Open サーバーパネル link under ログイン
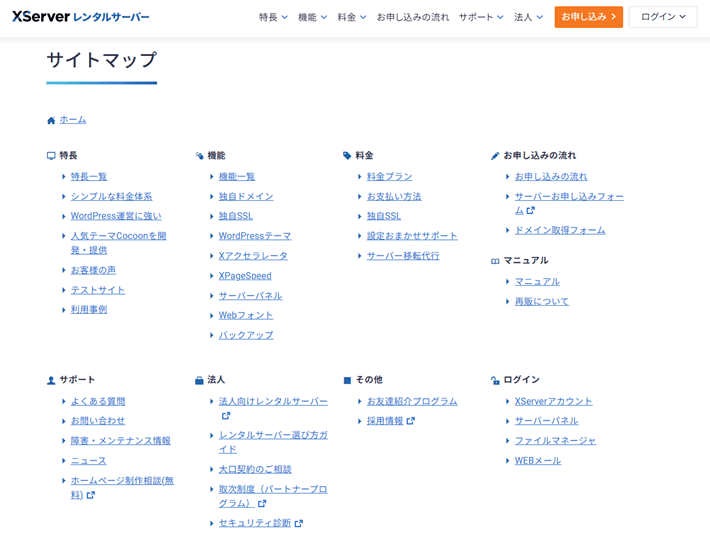The image size is (710, 534). tap(547, 421)
